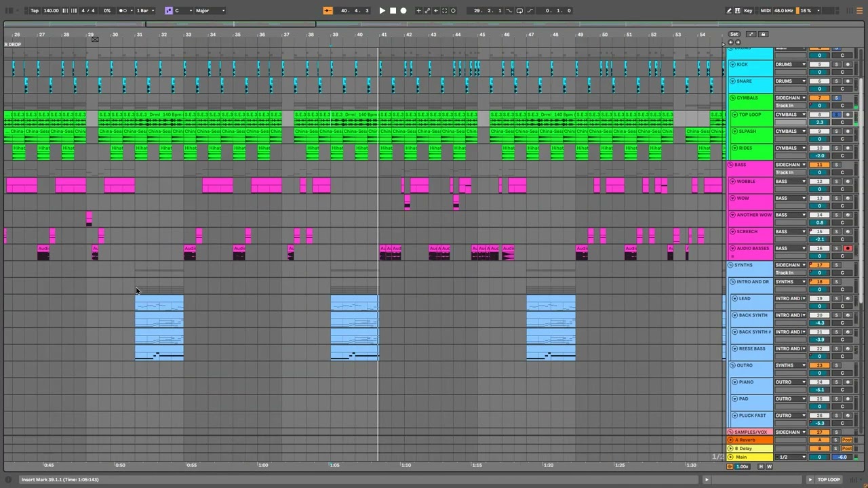This screenshot has height=488, width=868.
Task: Toggle the purple Scale Mode icon
Action: point(169,10)
